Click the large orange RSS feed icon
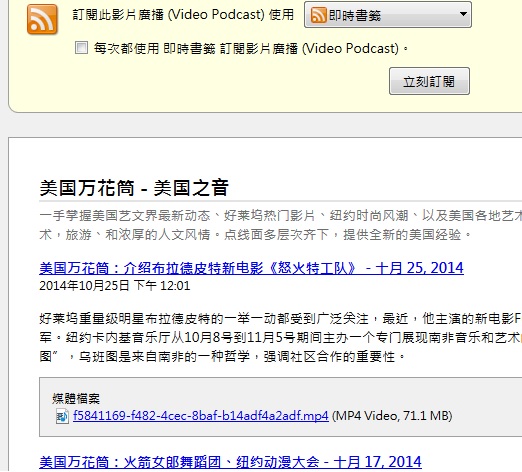 [x=42, y=19]
